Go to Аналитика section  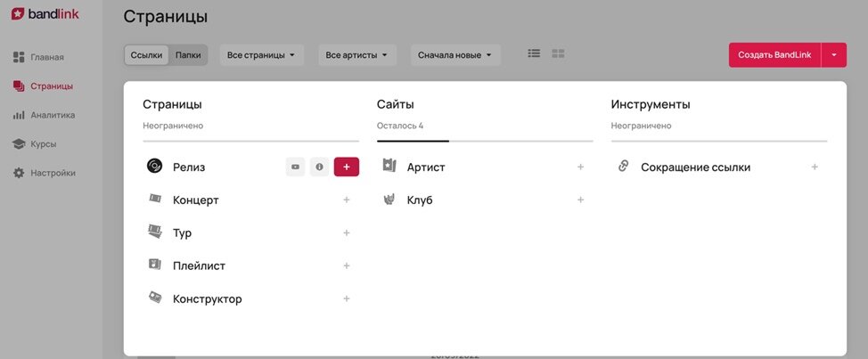pyautogui.click(x=53, y=115)
